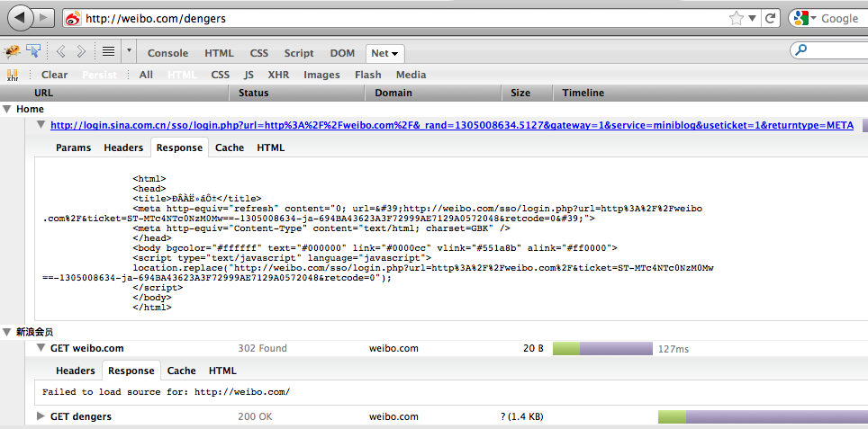Viewport: 868px width, 429px height.
Task: Bookmark page with the star icon
Action: click(736, 19)
